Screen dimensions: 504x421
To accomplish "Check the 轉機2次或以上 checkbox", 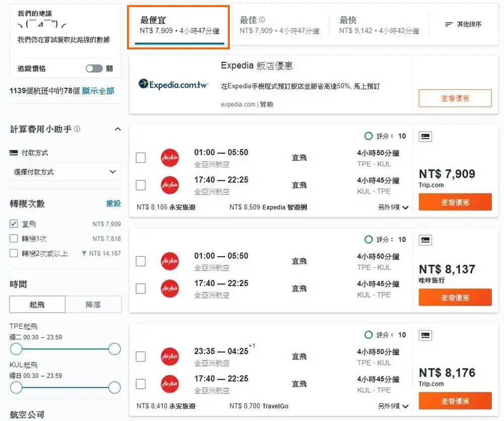I will 14,253.
